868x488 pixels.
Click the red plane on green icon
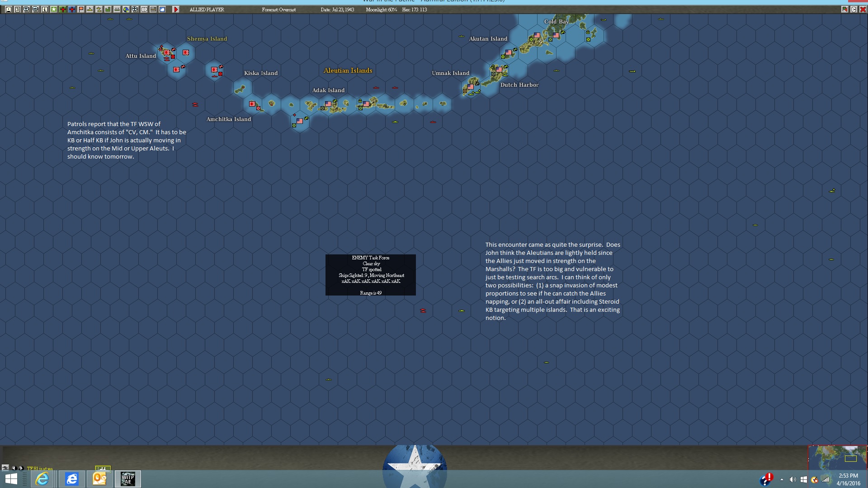(x=63, y=9)
